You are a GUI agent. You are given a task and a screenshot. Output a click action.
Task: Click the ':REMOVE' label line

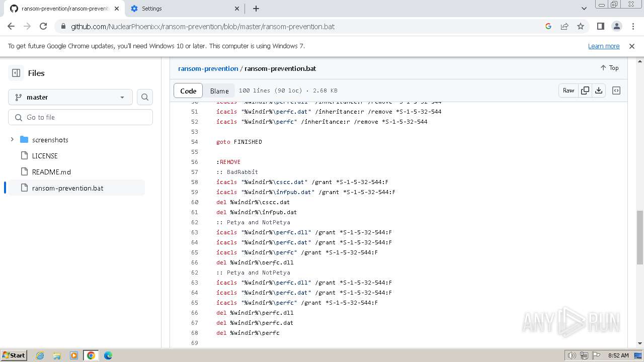pyautogui.click(x=228, y=162)
